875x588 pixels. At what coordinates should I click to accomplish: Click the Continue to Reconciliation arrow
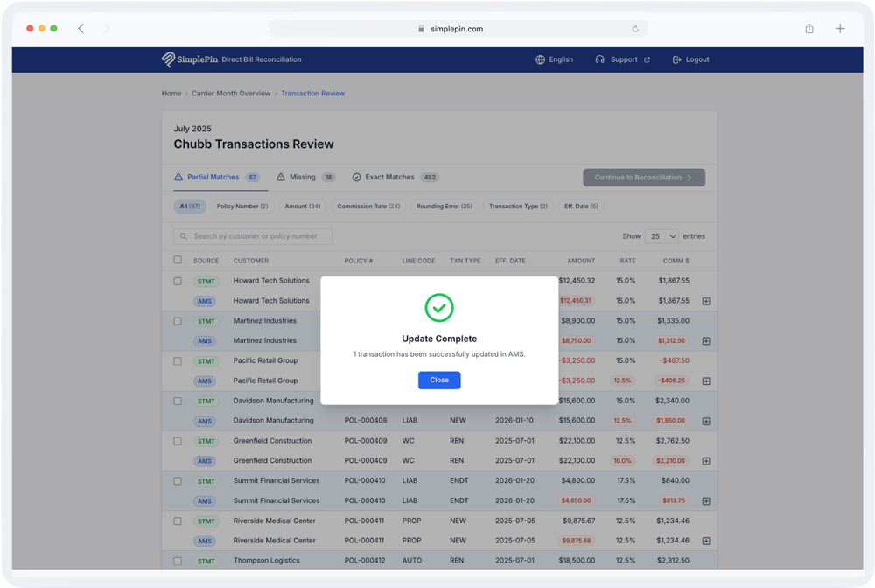tap(689, 178)
